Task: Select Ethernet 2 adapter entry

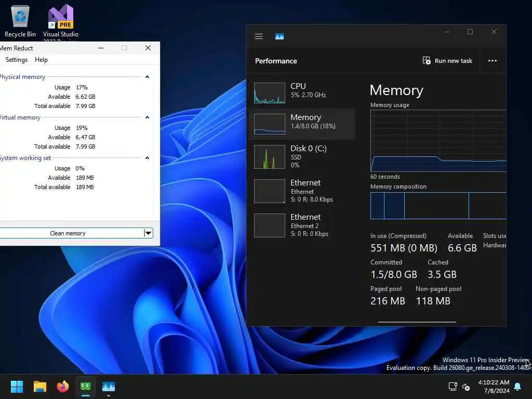Action: tap(302, 225)
